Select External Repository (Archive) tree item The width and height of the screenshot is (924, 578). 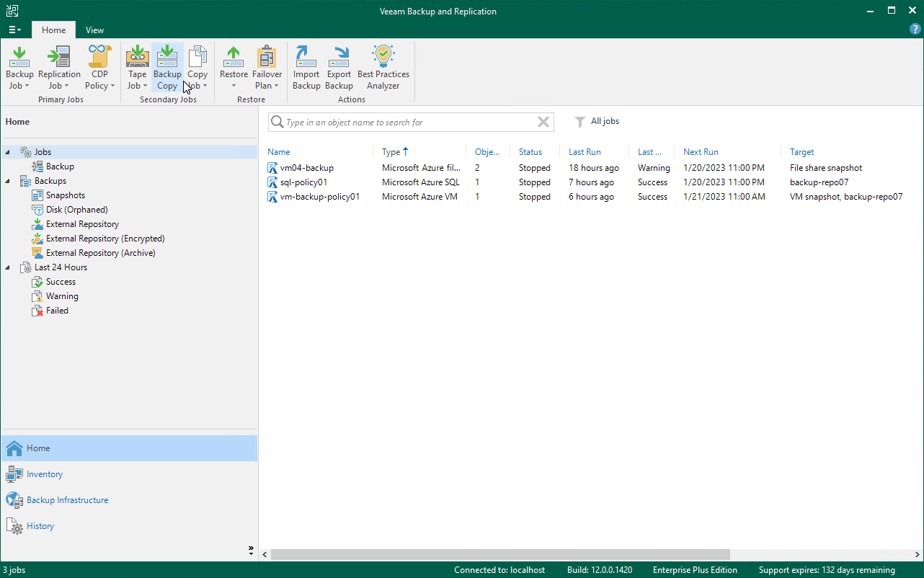tap(101, 253)
